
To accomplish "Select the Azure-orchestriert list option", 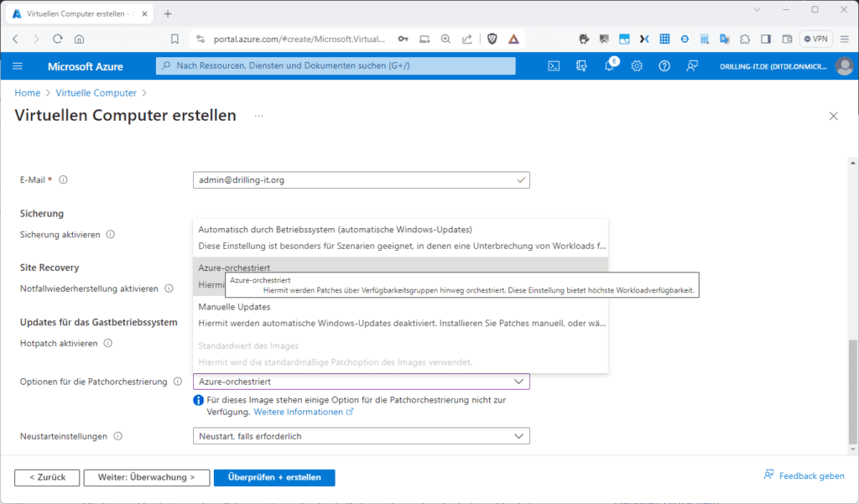I will coord(400,277).
